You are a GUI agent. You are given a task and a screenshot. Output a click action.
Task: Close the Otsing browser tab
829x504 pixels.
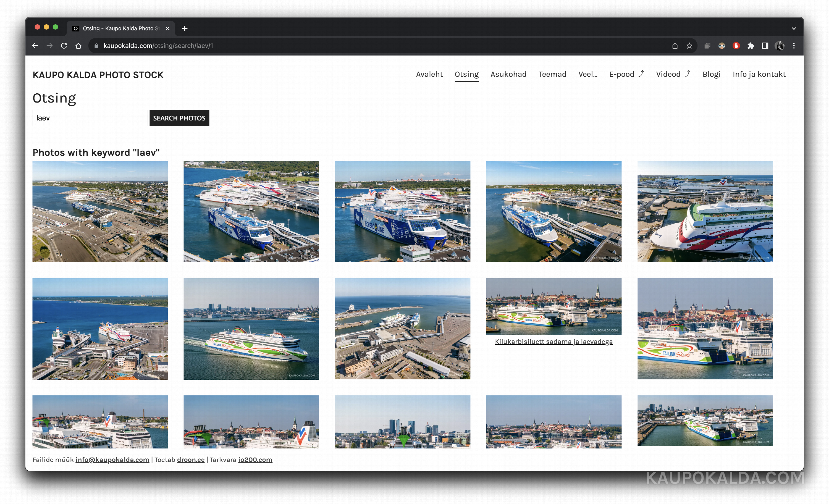pos(167,28)
